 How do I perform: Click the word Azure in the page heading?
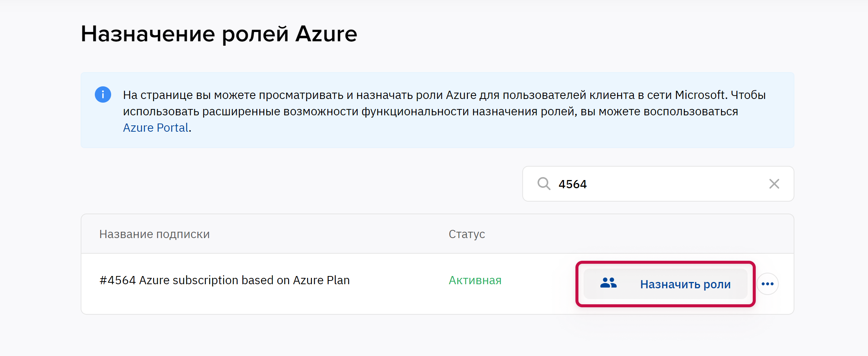click(x=326, y=34)
